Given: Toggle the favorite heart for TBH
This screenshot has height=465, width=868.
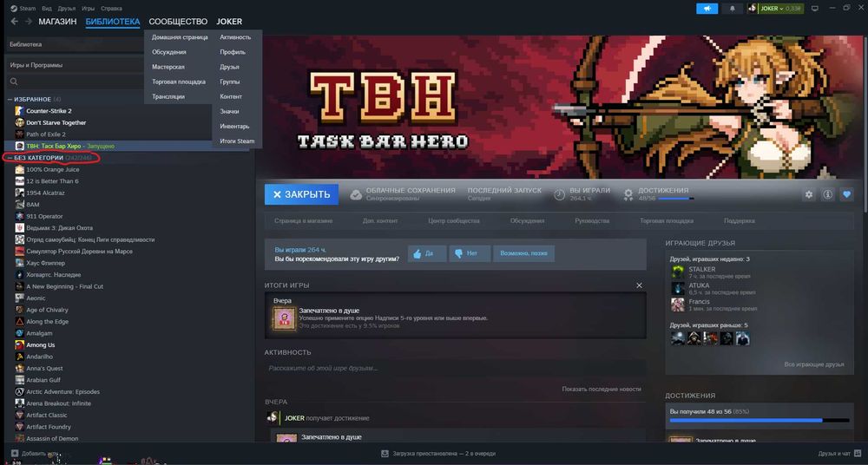Looking at the screenshot, I should click(x=846, y=194).
